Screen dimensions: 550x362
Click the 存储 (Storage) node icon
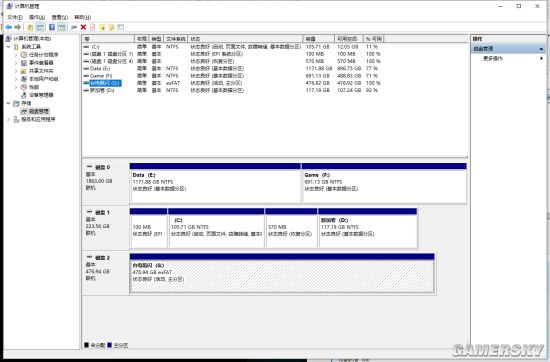pos(16,103)
